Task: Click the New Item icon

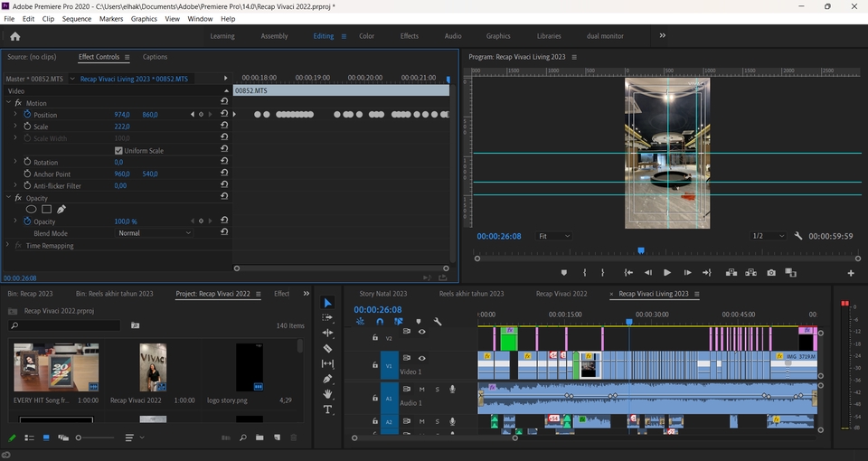Action: [277, 437]
